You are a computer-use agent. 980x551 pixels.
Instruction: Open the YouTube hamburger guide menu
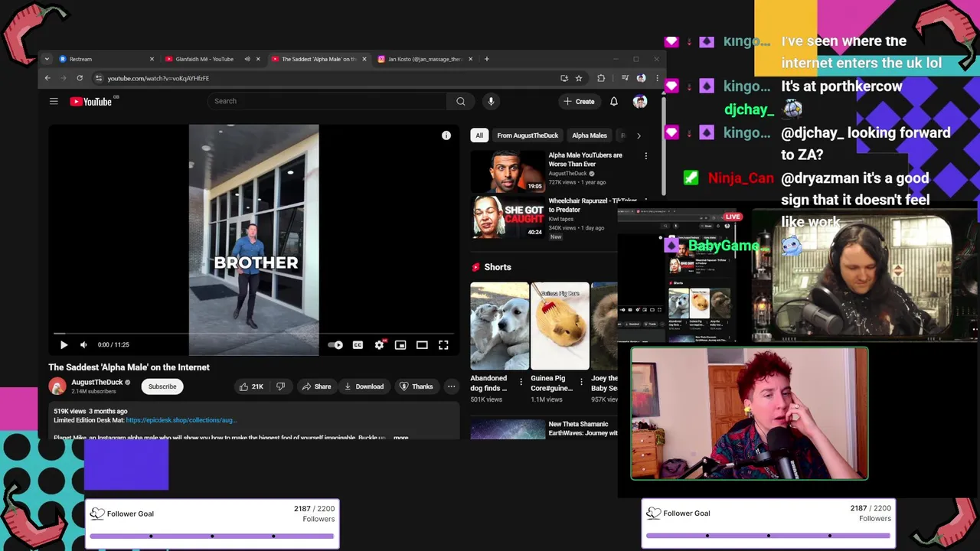pos(54,101)
